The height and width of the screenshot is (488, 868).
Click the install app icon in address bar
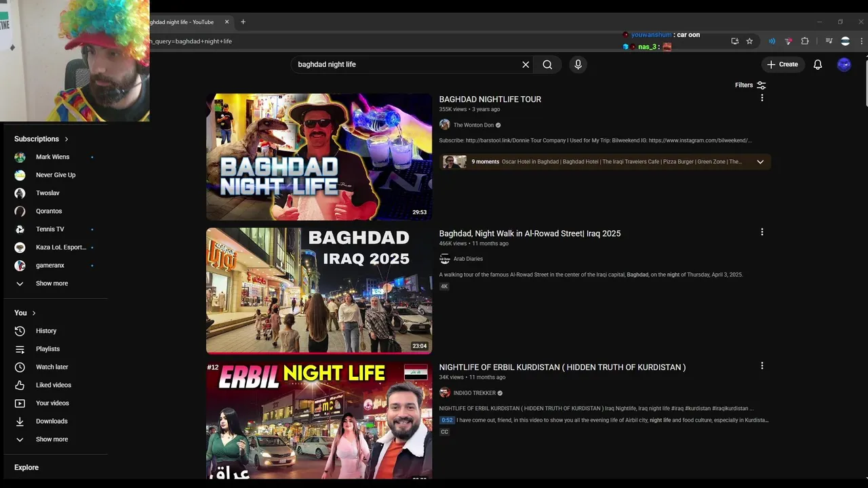pyautogui.click(x=734, y=41)
